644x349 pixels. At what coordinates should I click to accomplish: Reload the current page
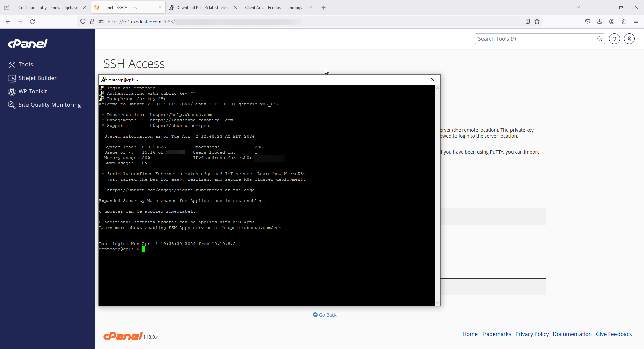click(x=32, y=21)
